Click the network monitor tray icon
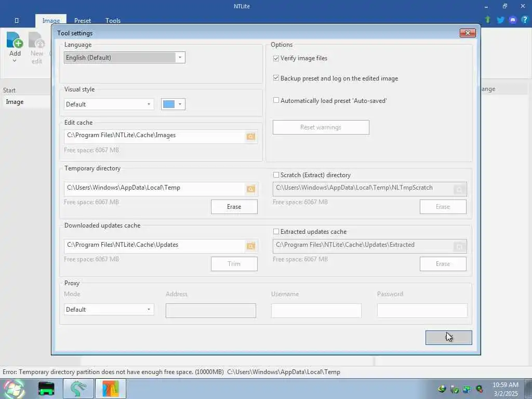Screen dimensions: 532x399 [x=467, y=389]
